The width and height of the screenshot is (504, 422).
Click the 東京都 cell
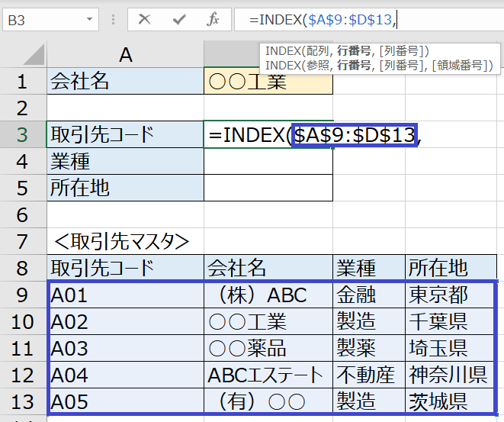pyautogui.click(x=451, y=295)
